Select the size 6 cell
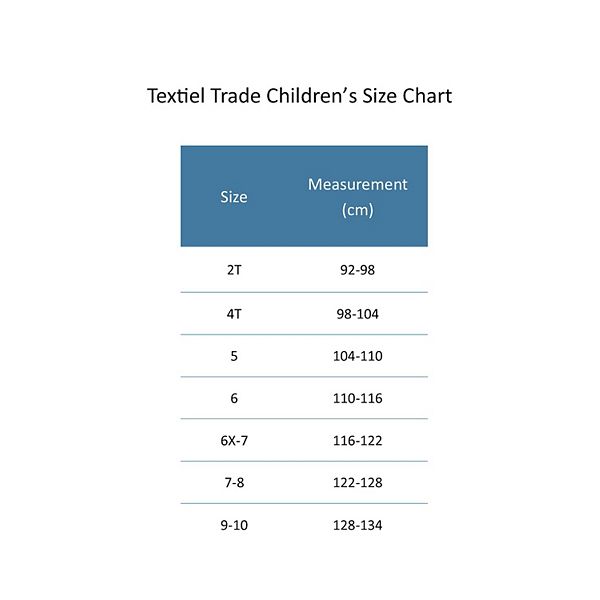The width and height of the screenshot is (600, 600). click(x=234, y=398)
